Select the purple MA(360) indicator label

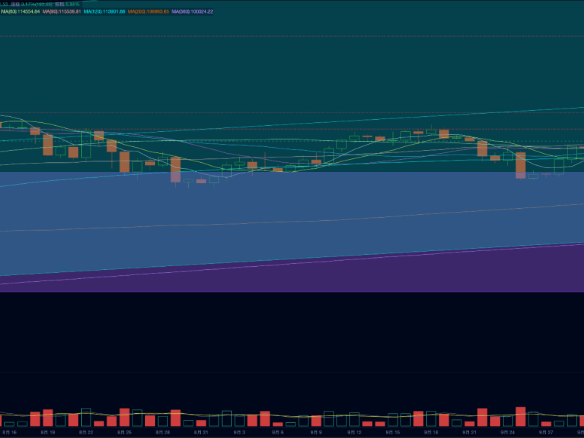point(192,12)
